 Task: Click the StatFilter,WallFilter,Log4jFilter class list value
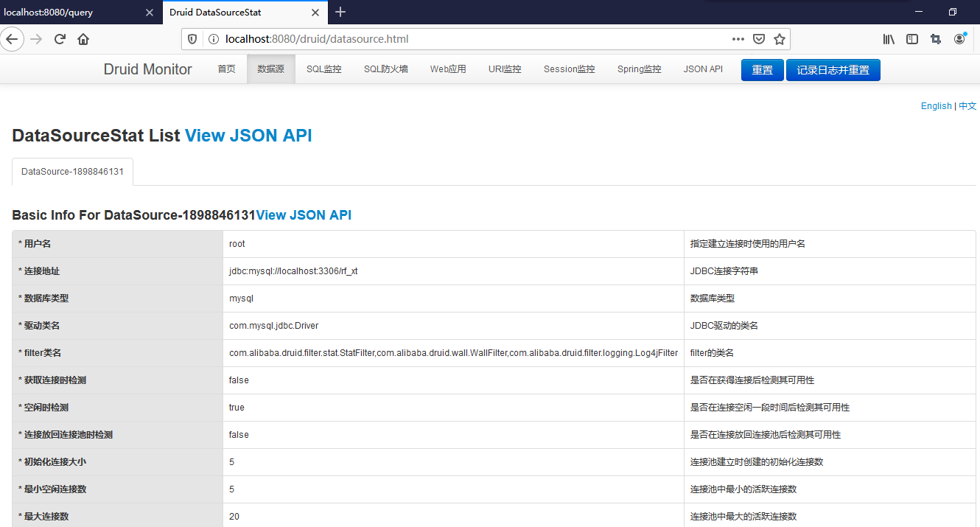click(x=453, y=353)
